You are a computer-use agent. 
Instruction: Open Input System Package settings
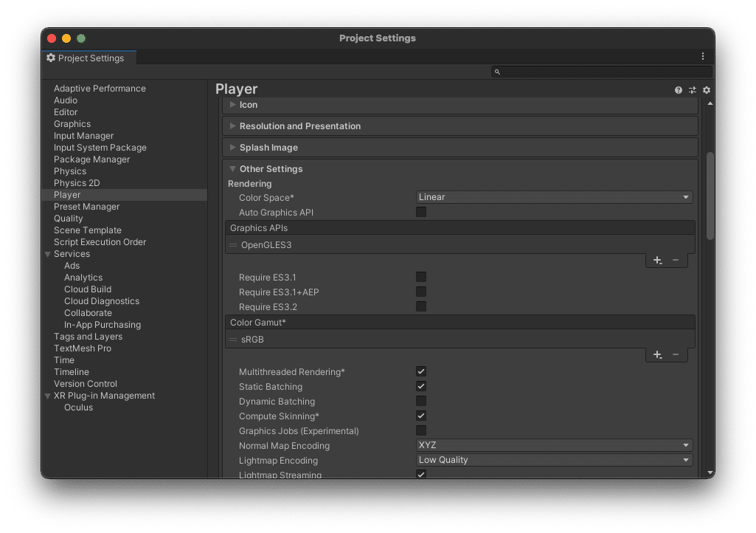100,148
